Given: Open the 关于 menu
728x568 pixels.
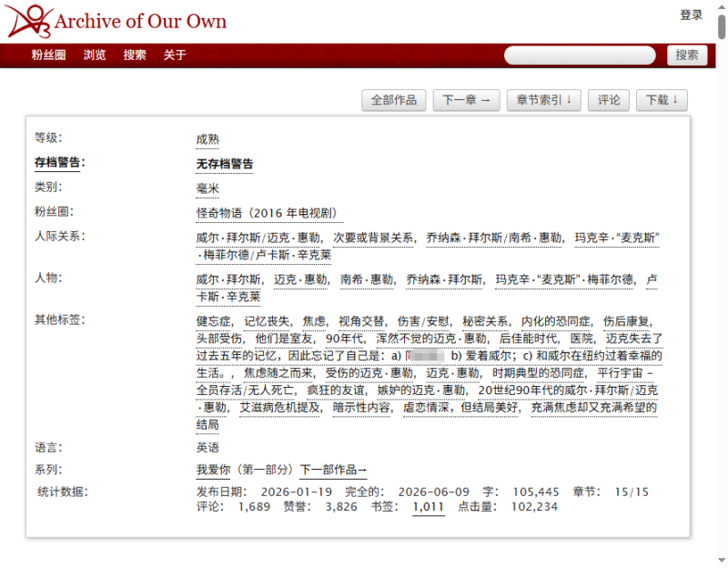Looking at the screenshot, I should pos(175,55).
